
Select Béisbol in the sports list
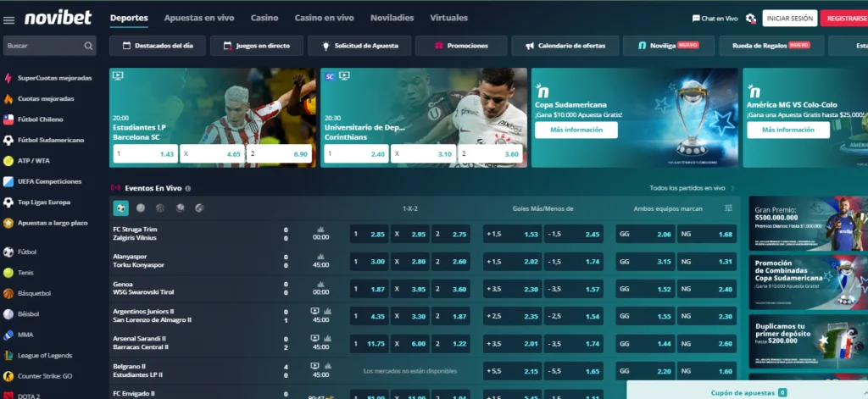[x=21, y=314]
